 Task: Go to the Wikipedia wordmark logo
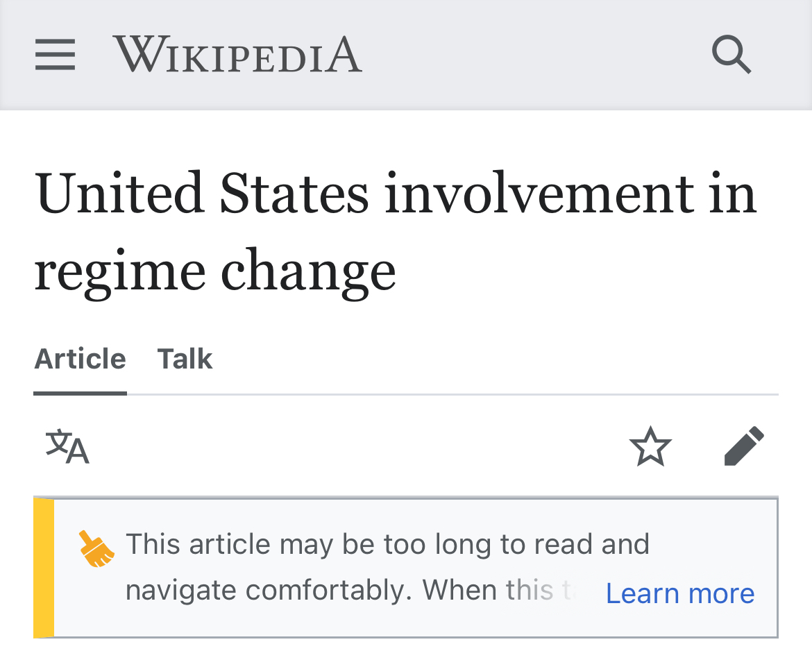click(237, 54)
